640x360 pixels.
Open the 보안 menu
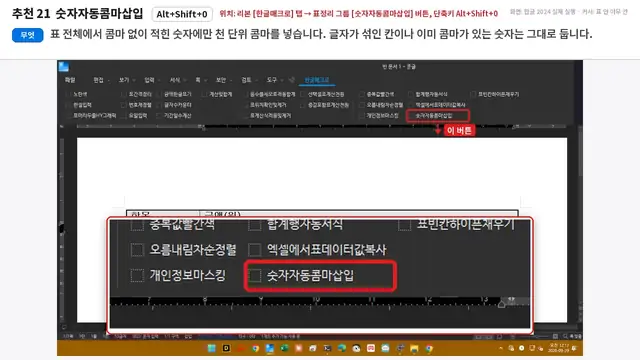pos(221,80)
